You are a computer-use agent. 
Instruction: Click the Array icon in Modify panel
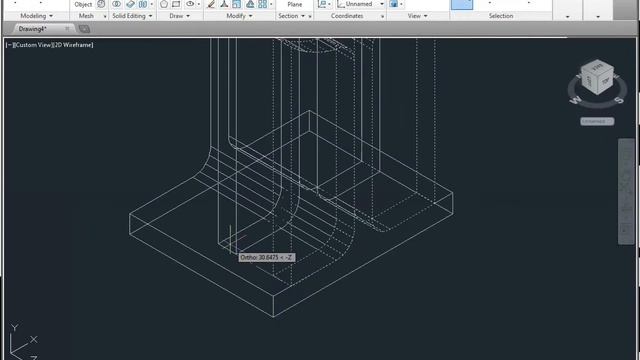[262, 4]
